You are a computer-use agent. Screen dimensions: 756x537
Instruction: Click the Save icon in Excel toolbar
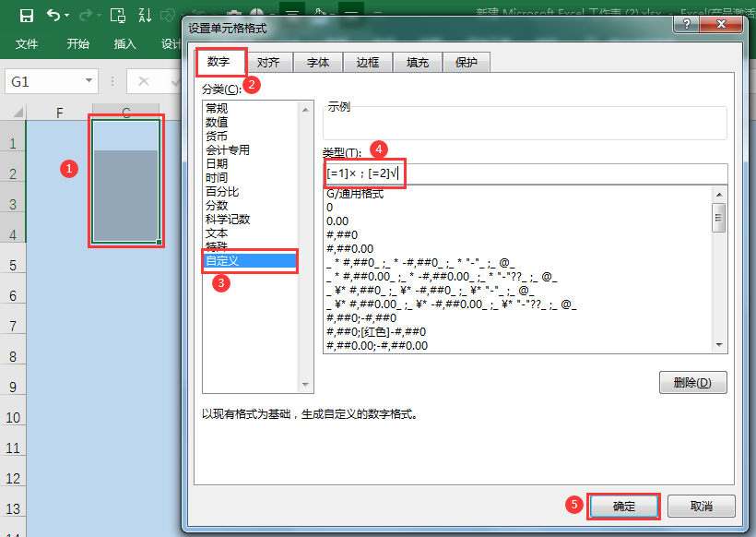(27, 16)
